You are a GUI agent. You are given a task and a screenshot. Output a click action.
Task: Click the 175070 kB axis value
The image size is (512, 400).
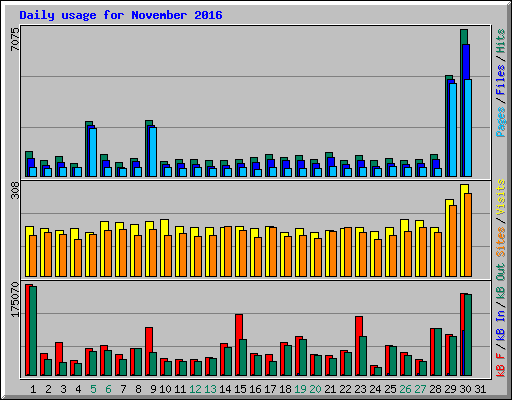pyautogui.click(x=15, y=299)
